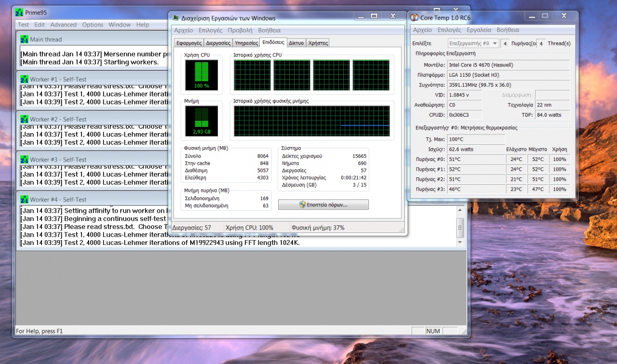
Task: Click the Εποπτεία πόρων... button
Action: 323,205
